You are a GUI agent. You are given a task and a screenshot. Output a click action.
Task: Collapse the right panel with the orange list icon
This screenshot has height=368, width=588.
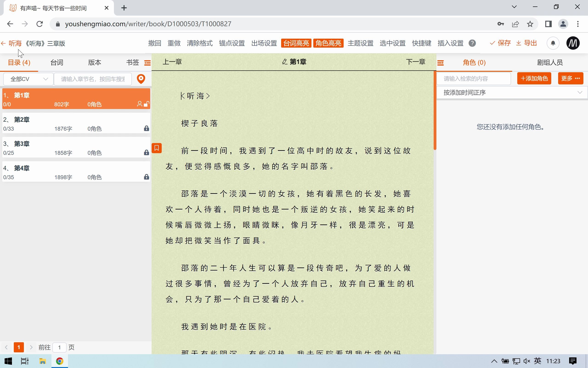pos(441,63)
